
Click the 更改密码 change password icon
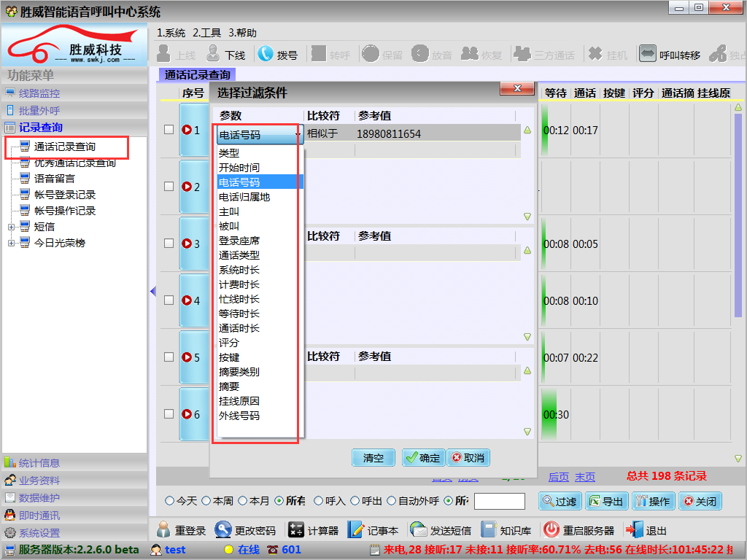point(221,530)
